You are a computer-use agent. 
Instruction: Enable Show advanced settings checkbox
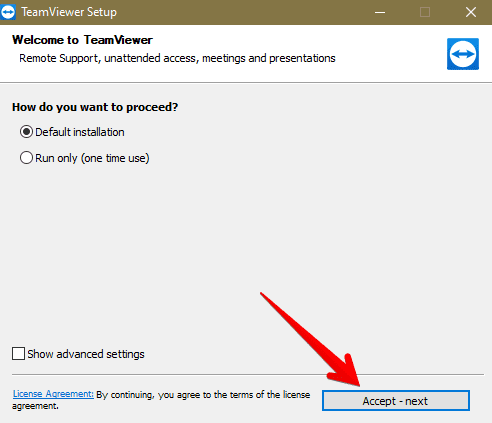pyautogui.click(x=18, y=354)
